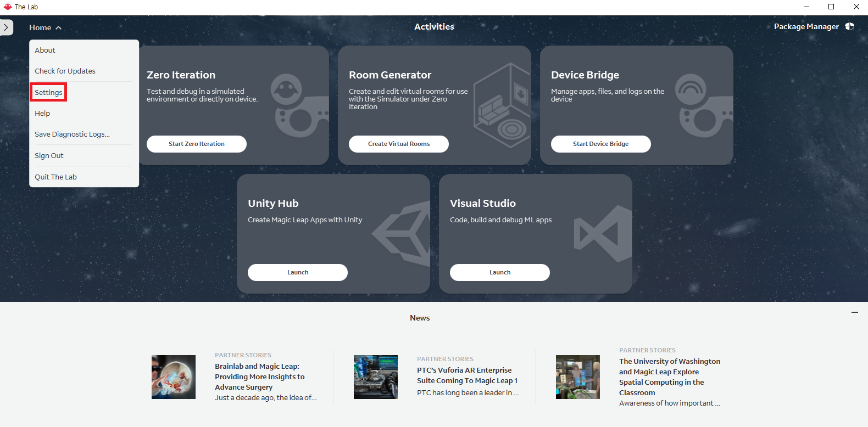Click the Visual Studio card title
The image size is (868, 427).
click(x=483, y=203)
